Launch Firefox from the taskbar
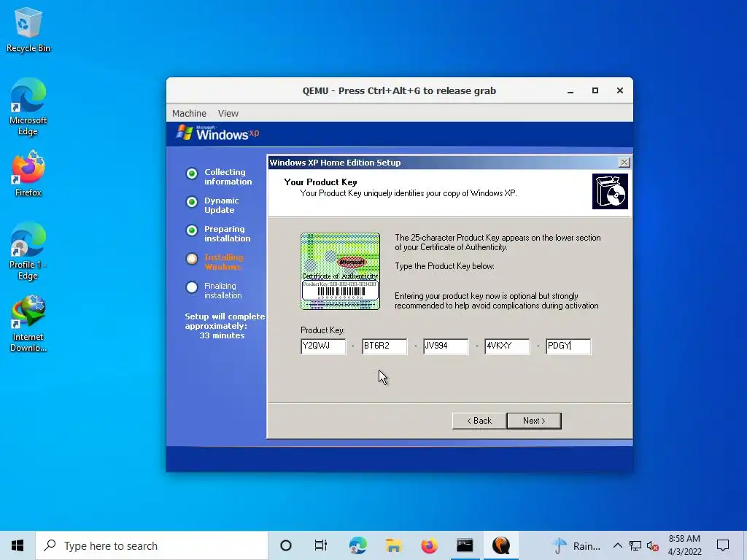Image resolution: width=747 pixels, height=560 pixels. [429, 545]
